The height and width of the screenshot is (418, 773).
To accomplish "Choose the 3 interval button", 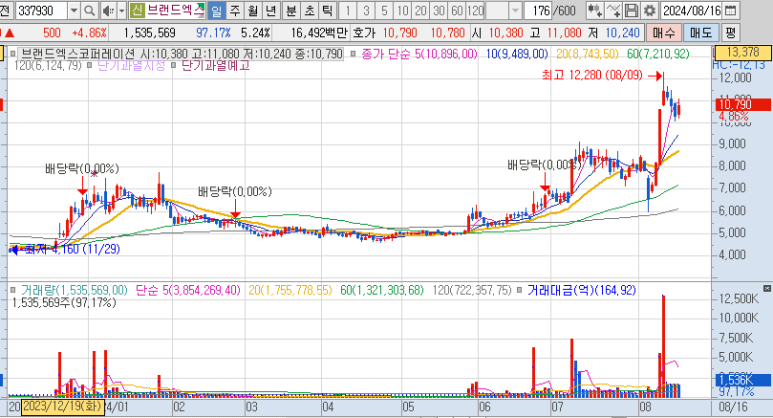I will (x=366, y=10).
